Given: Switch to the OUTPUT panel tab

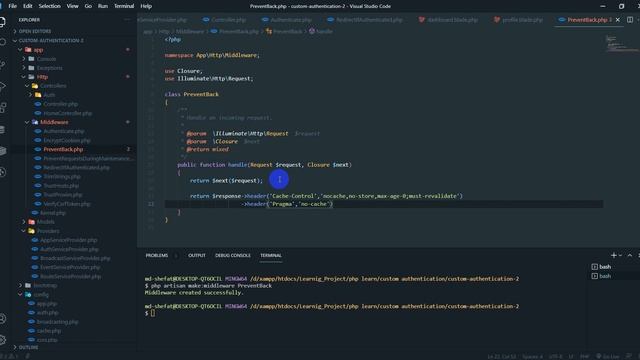Looking at the screenshot, I should pos(197,256).
